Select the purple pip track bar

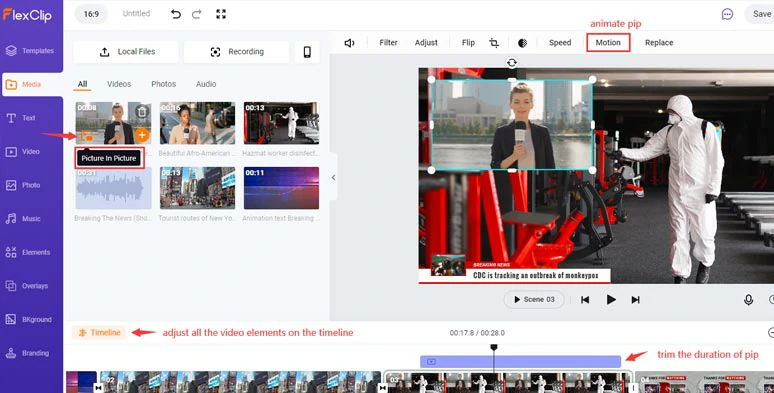pos(520,361)
